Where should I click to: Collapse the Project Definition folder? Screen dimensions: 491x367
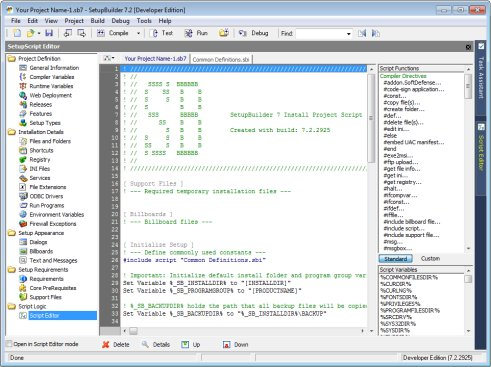12,59
